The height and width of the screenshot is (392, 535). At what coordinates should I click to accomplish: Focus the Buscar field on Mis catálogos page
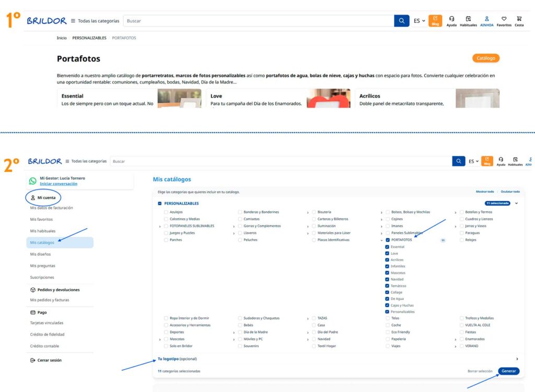(x=281, y=161)
